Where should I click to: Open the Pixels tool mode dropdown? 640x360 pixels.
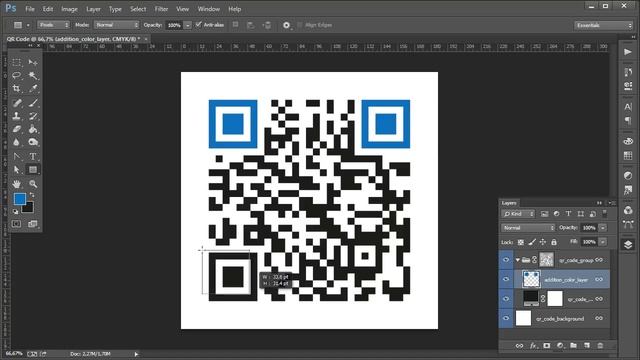[x=54, y=25]
